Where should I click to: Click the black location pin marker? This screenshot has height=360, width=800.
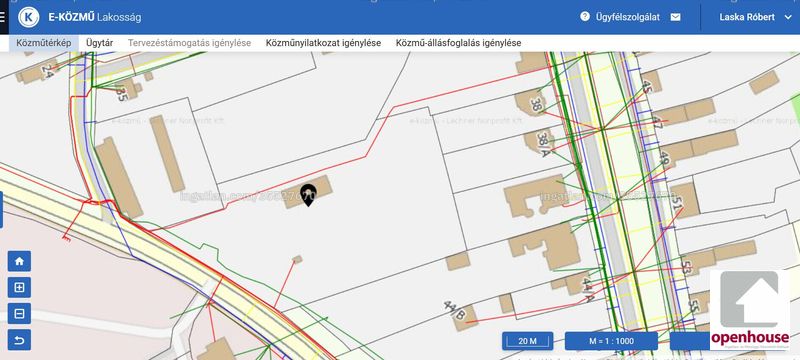click(308, 195)
